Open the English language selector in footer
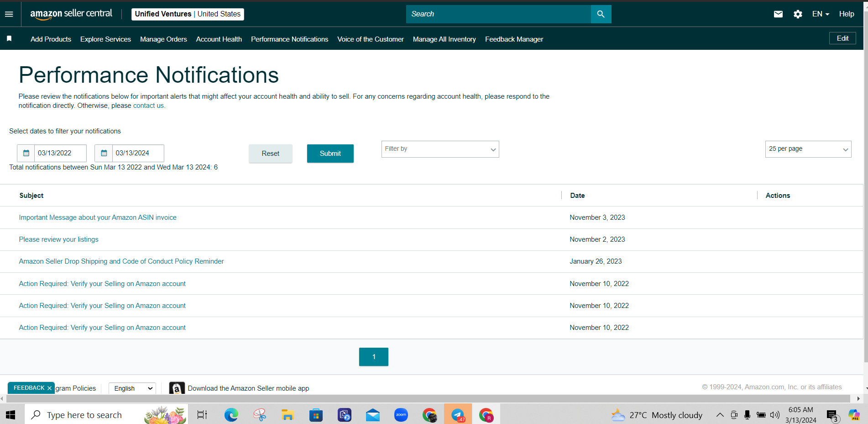 [132, 388]
